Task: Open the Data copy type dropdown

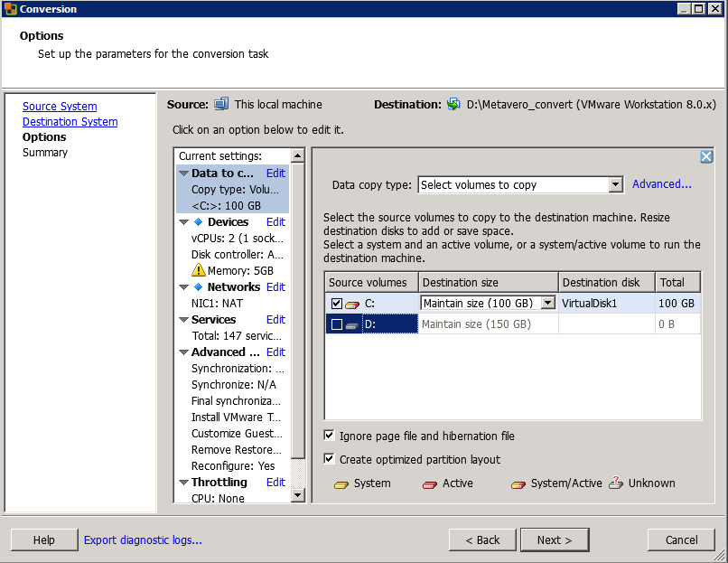Action: 615,184
